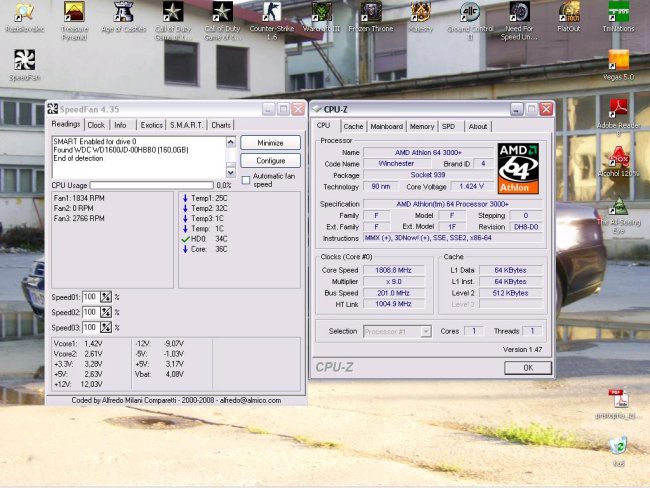650x488 pixels.
Task: Open CPU-Z Mainboard tab
Action: (387, 126)
